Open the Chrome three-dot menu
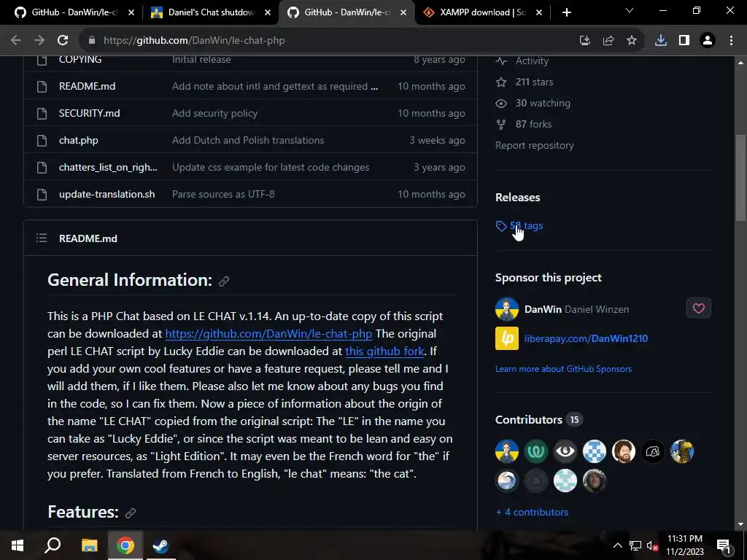The height and width of the screenshot is (560, 747). (x=731, y=41)
